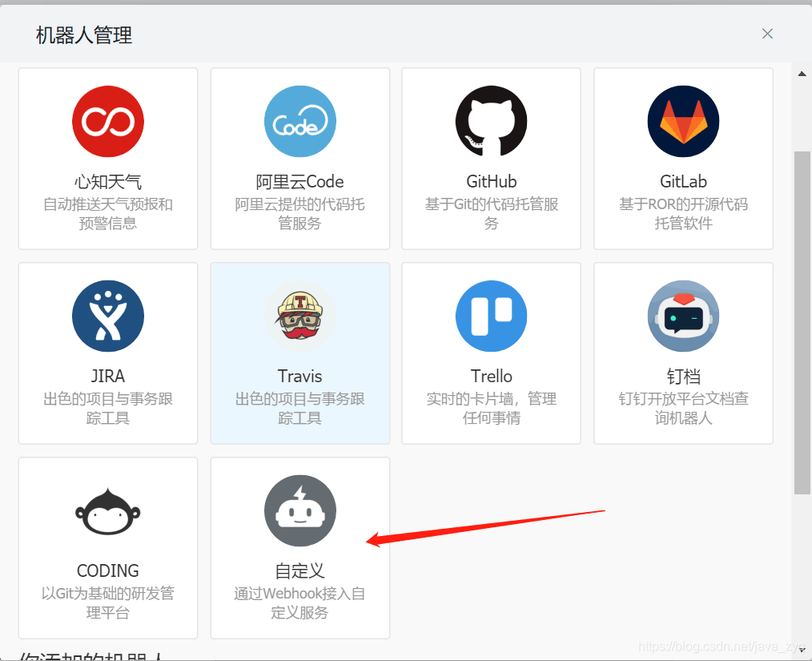The image size is (812, 661).
Task: Click description 实时的卡片墙，管理任何事情
Action: coord(492,408)
